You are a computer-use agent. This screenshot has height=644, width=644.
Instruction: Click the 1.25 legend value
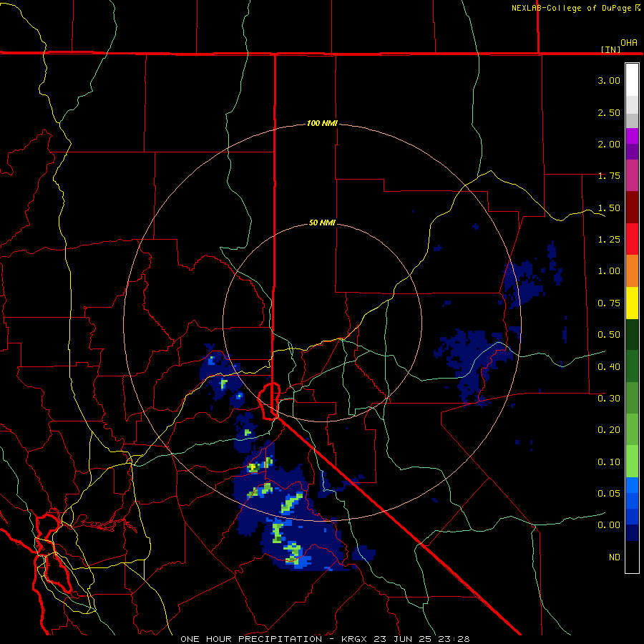tap(609, 240)
